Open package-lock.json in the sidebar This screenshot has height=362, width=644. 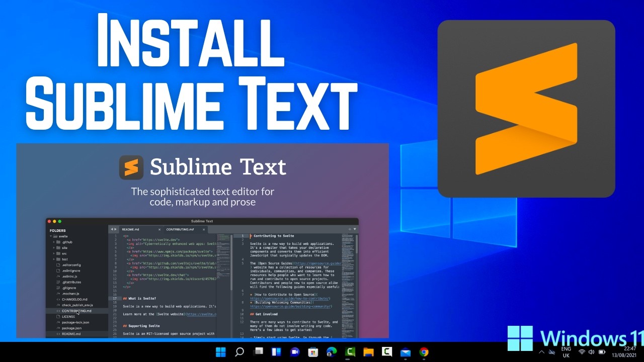pyautogui.click(x=75, y=322)
